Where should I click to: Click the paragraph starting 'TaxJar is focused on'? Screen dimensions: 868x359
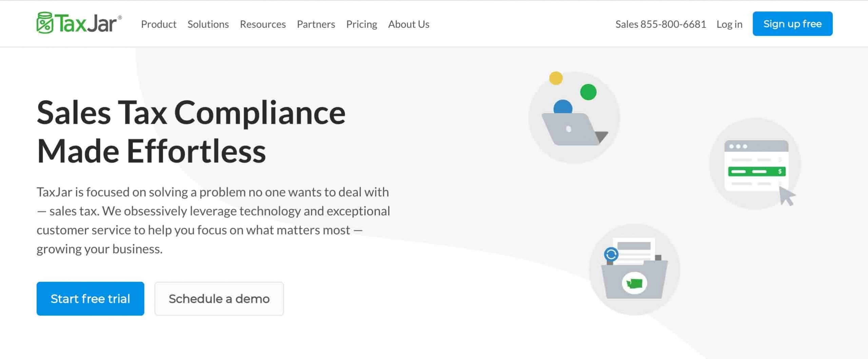point(213,220)
